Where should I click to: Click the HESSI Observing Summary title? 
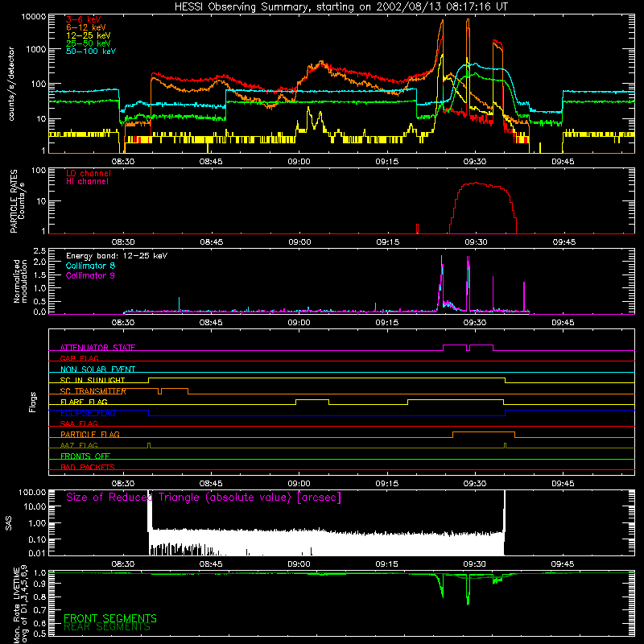tap(341, 7)
